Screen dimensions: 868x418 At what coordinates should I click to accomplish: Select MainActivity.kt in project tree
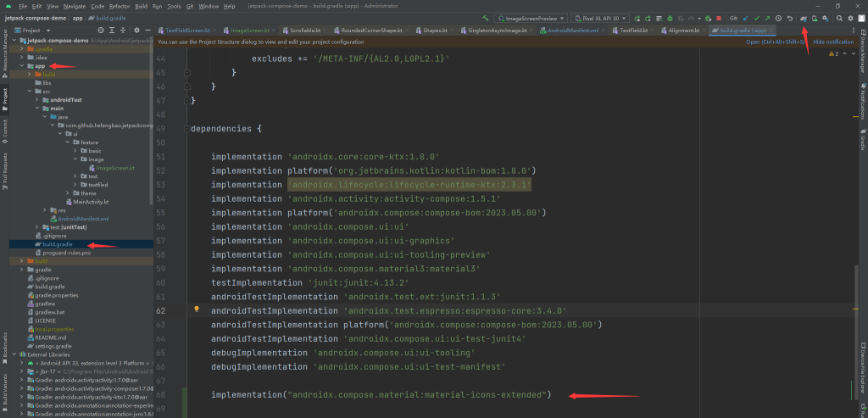click(90, 202)
